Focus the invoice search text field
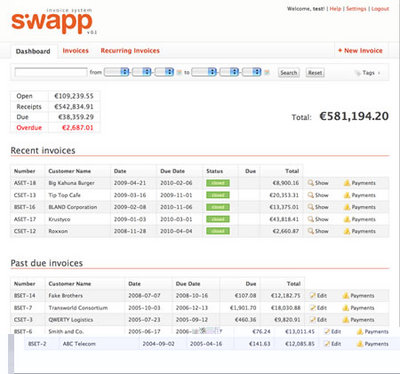Viewport: 400px width, 374px height. click(x=51, y=72)
